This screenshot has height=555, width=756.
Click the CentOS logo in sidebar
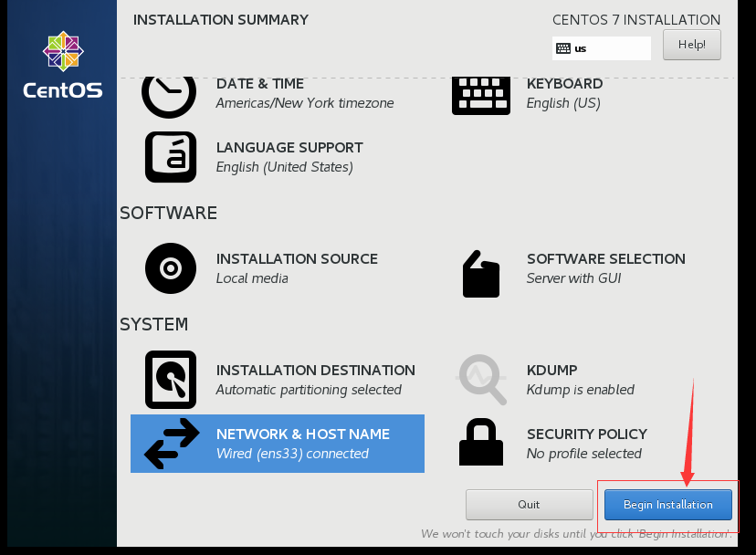pos(63,65)
